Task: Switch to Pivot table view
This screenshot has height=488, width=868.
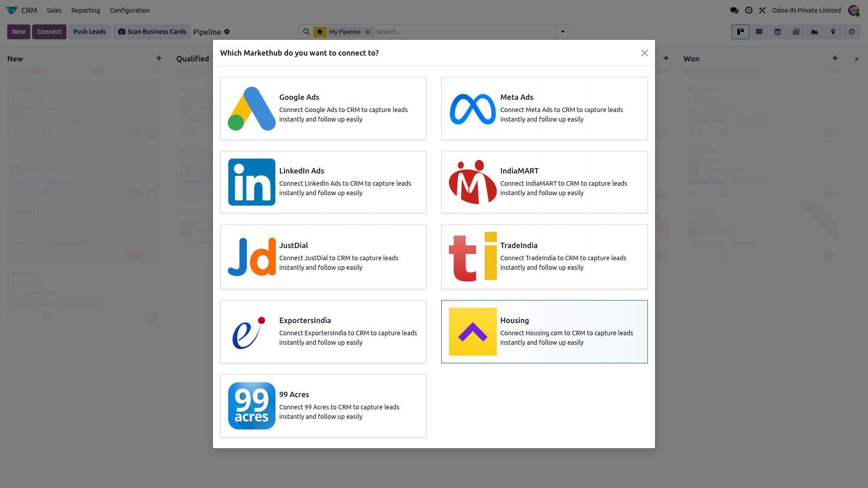Action: 796,32
